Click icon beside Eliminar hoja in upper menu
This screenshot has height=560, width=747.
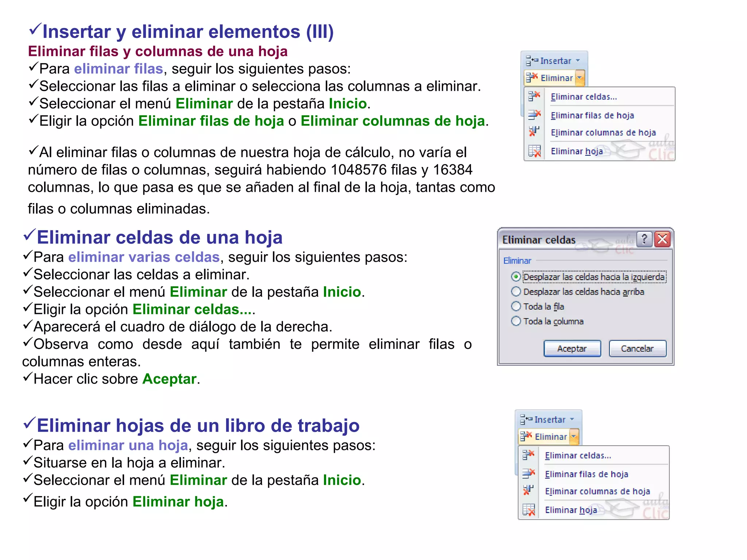[x=534, y=151]
